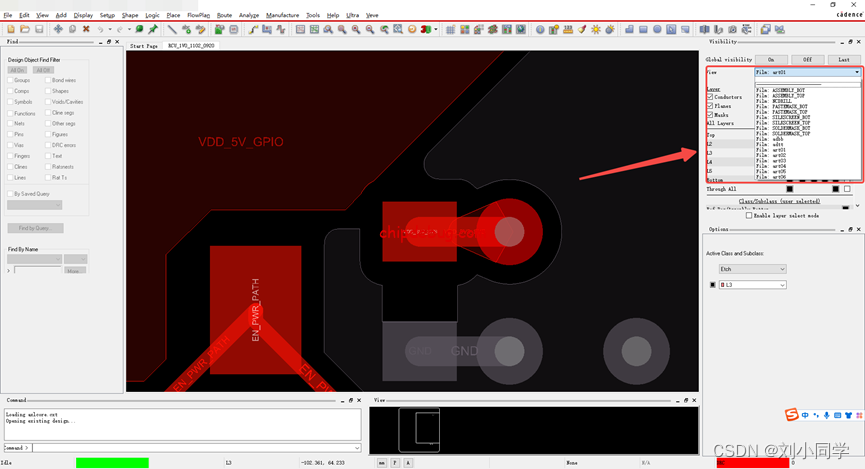This screenshot has height=469, width=865.
Task: Click the Save file toolbar icon
Action: [39, 29]
